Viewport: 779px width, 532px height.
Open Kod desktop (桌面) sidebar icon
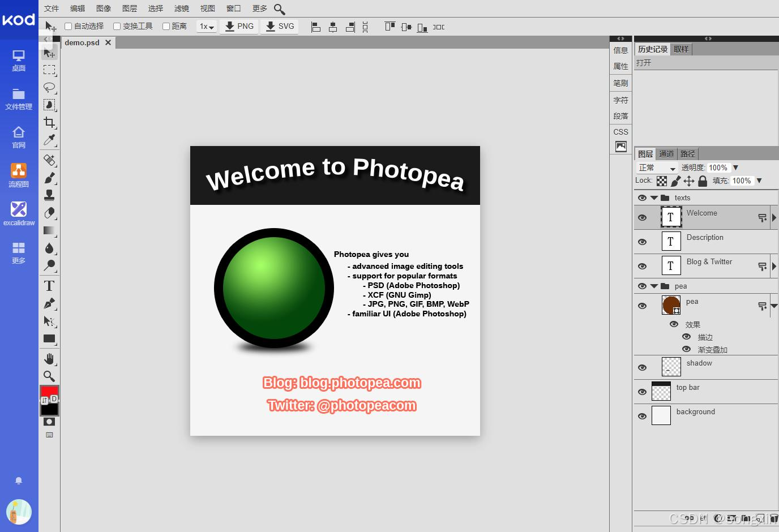pos(19,61)
